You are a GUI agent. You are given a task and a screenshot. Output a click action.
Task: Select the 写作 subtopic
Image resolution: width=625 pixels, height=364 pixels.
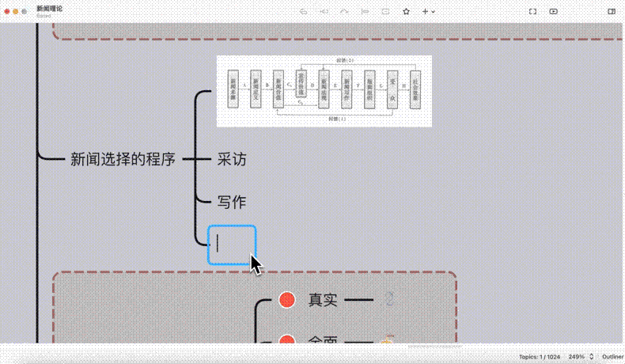tap(232, 202)
